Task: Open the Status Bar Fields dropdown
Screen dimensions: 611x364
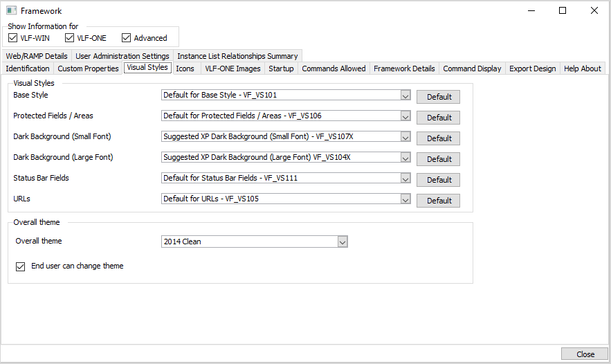Action: click(405, 179)
